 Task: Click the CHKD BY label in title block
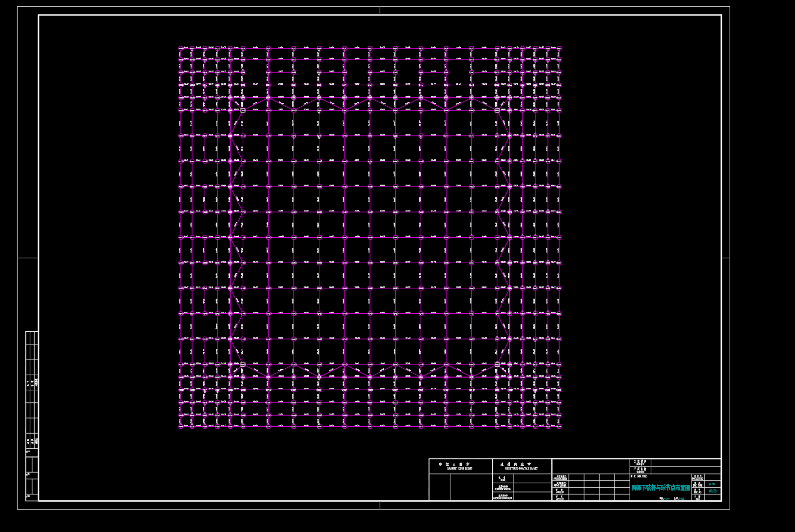pos(560,493)
